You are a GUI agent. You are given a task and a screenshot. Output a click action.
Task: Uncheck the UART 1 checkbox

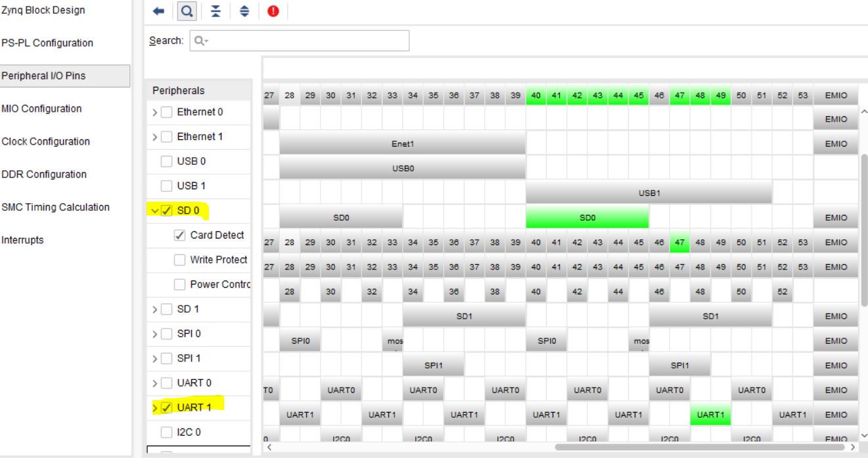point(167,407)
